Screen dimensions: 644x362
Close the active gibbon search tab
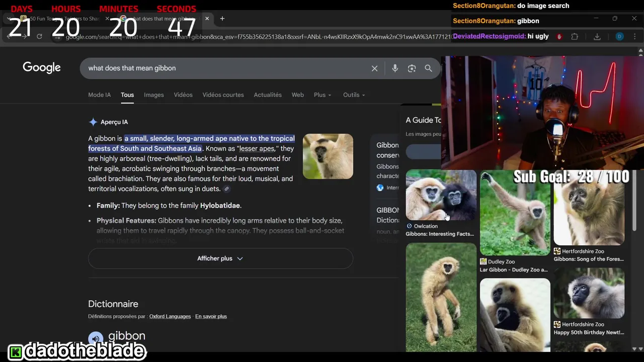207,19
